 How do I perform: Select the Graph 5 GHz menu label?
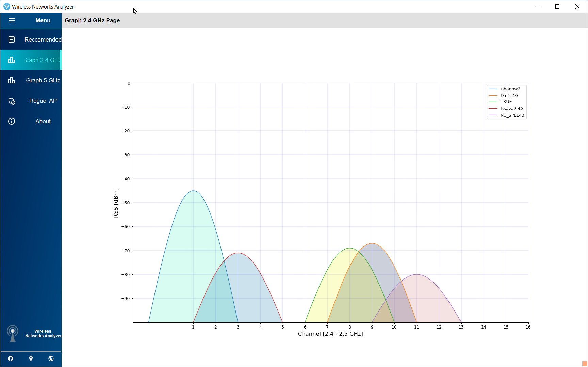(x=43, y=80)
